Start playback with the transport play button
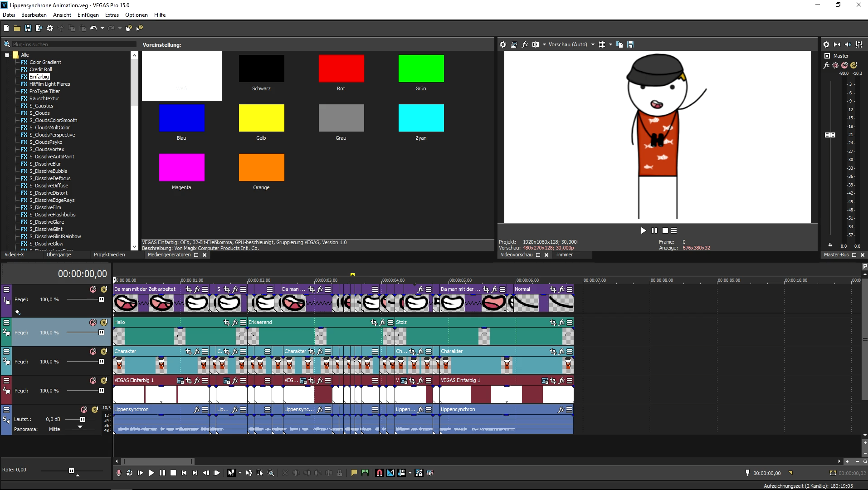Image resolution: width=868 pixels, height=490 pixels. pos(151,473)
